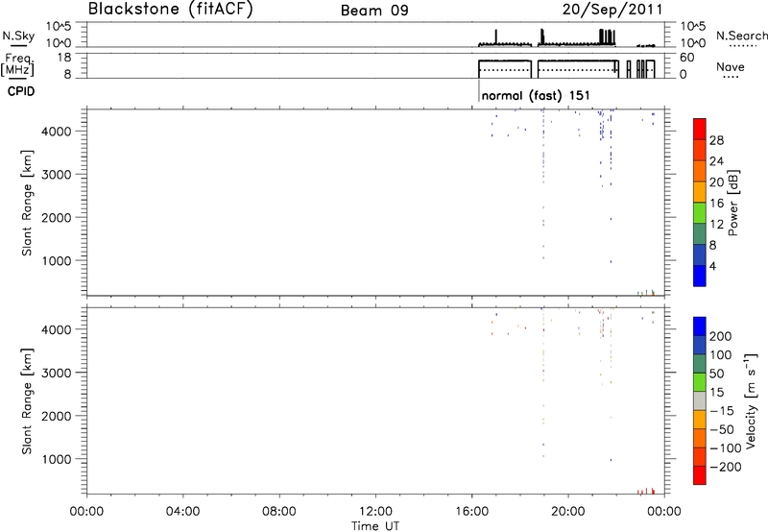Click the 'Time UT' axis title

coord(375,525)
